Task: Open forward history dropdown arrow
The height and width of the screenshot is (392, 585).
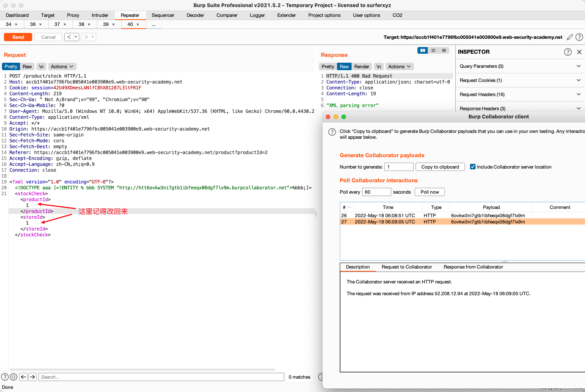Action: coord(93,37)
